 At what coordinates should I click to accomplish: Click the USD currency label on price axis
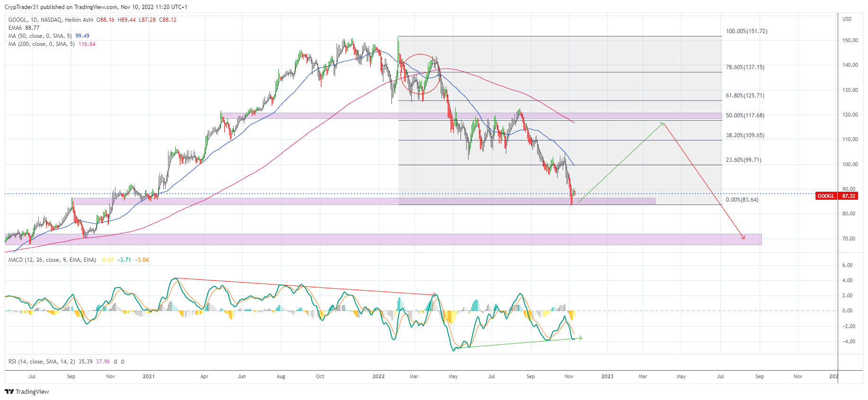click(x=847, y=19)
